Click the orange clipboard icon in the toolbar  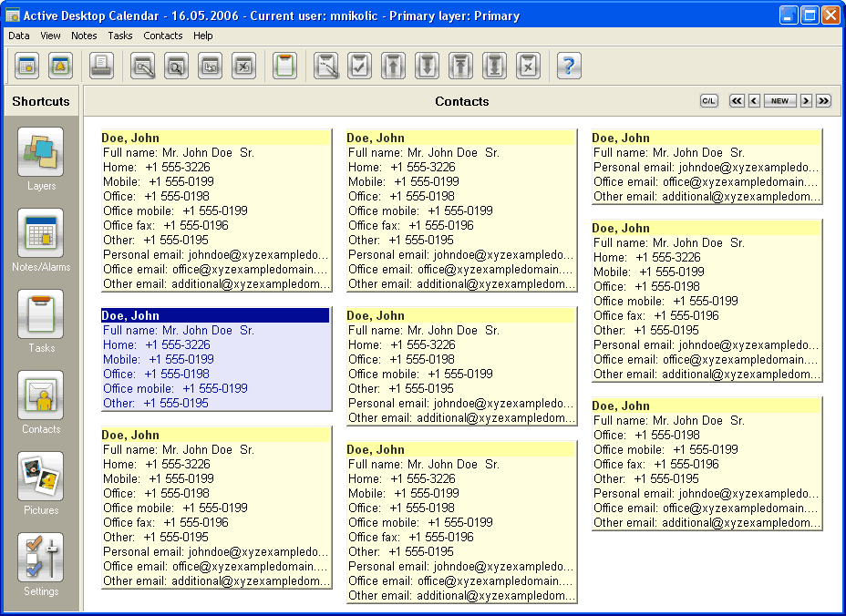(x=284, y=66)
